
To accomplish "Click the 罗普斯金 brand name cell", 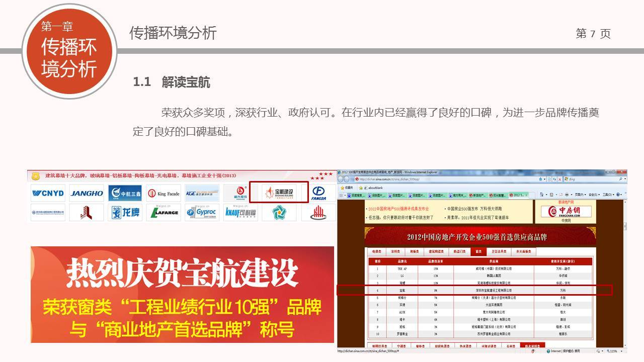I will [x=401, y=333].
